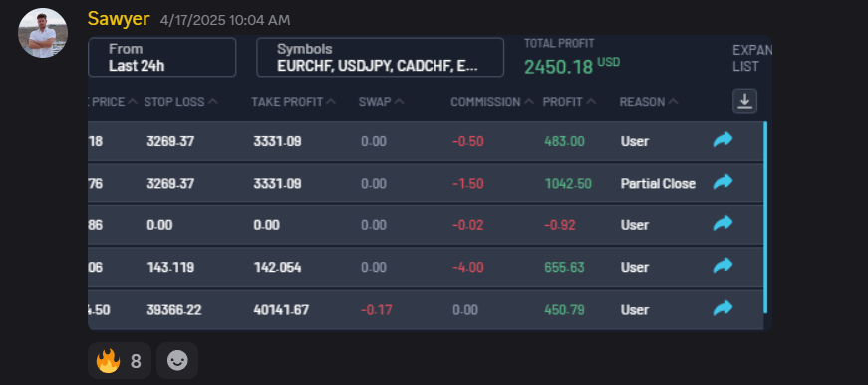Click the 39366.22 stop loss value
868x385 pixels.
(173, 310)
